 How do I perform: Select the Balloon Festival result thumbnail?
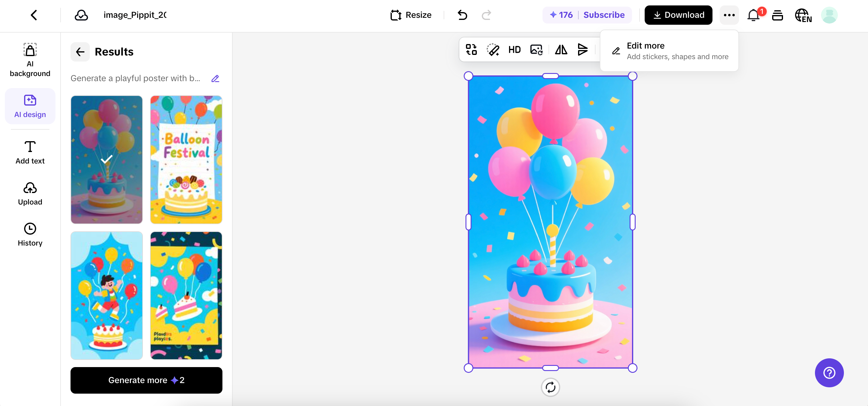[x=186, y=160]
